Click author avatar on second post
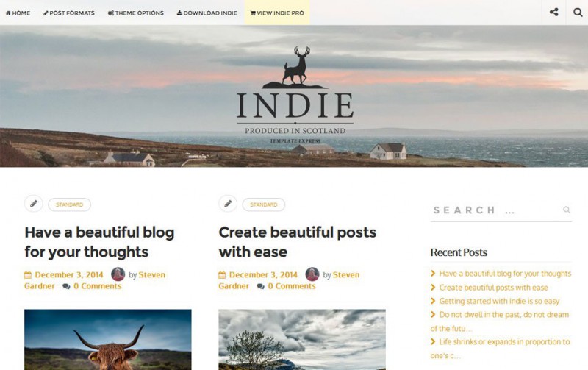This screenshot has height=370, width=588. pyautogui.click(x=312, y=274)
